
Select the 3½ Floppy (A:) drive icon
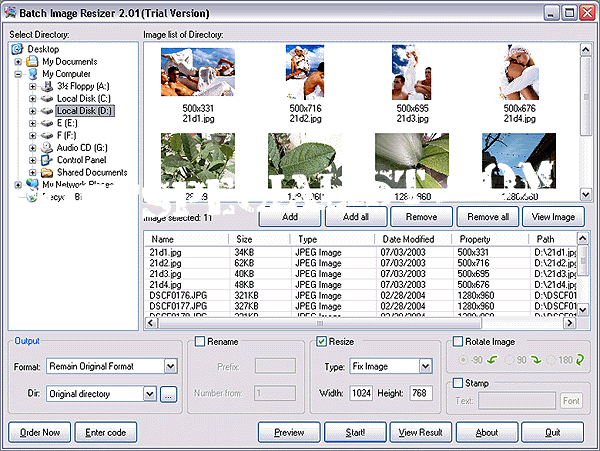[47, 86]
